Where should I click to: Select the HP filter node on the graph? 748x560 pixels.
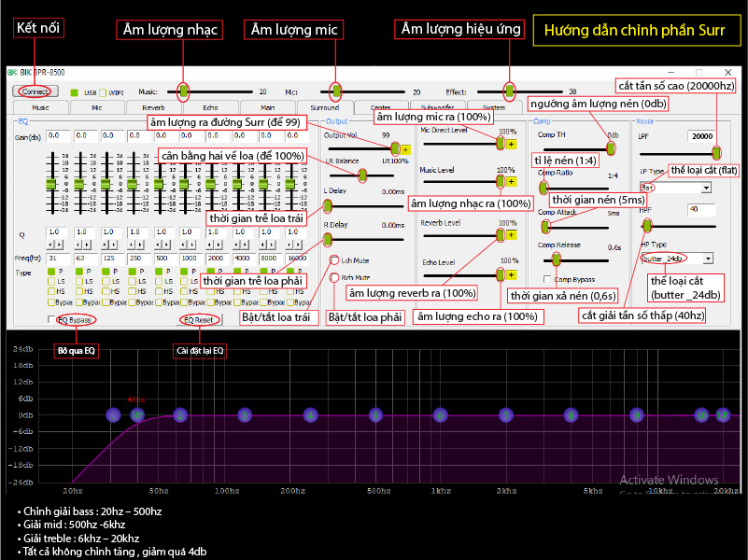(x=137, y=415)
